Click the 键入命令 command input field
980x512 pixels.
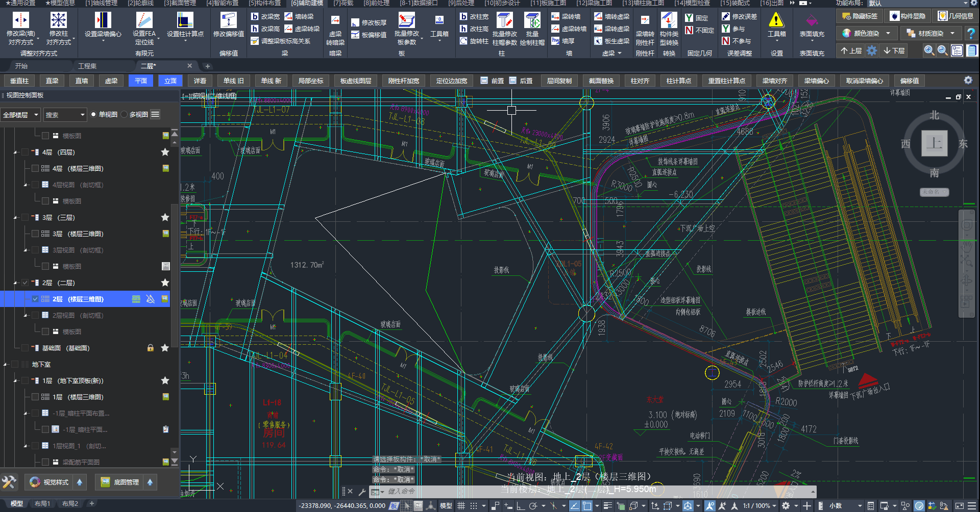[x=592, y=492]
